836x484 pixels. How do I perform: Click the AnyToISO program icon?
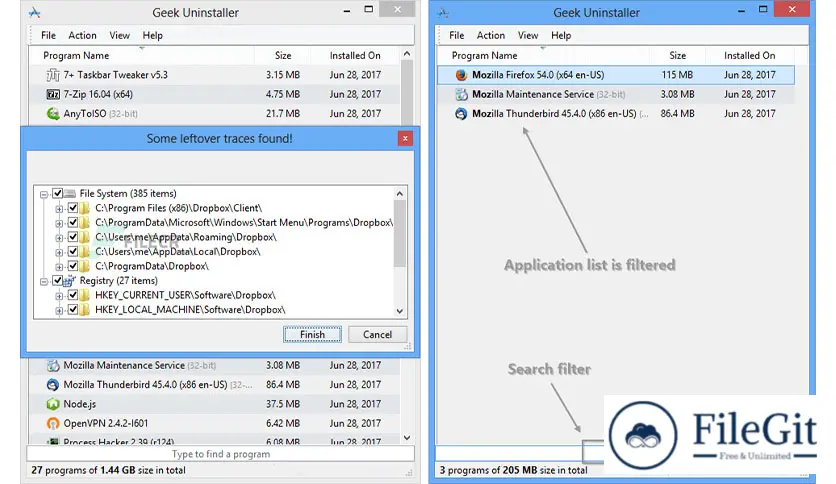tap(53, 114)
